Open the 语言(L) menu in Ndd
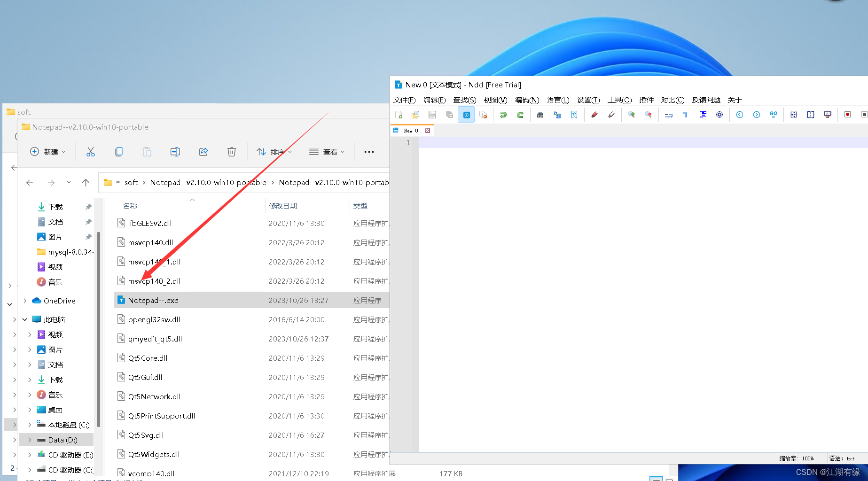 (x=558, y=100)
